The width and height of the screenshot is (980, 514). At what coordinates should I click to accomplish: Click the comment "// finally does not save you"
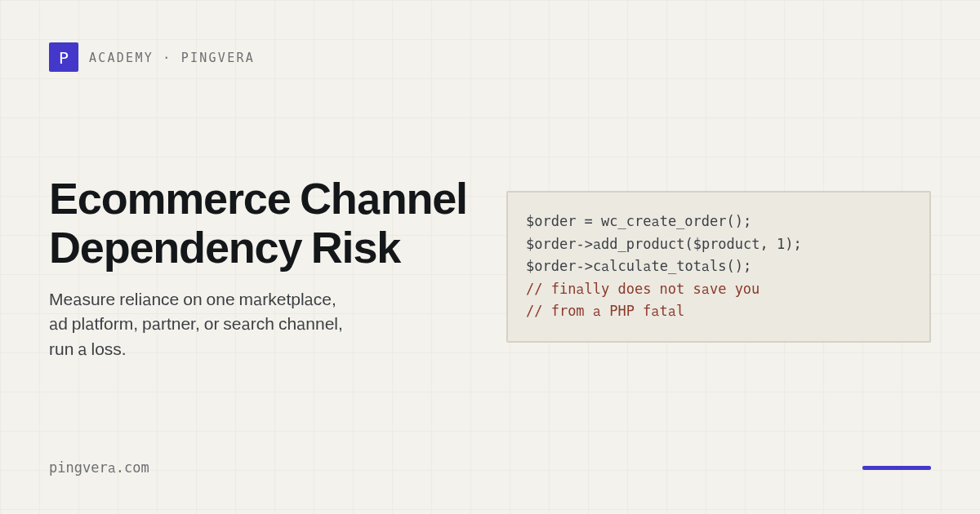click(x=643, y=289)
